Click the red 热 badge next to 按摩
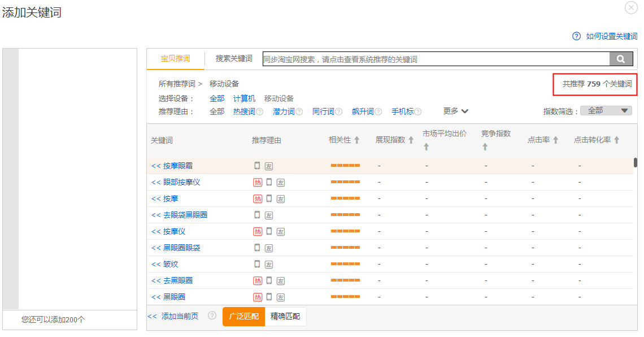 tap(257, 198)
